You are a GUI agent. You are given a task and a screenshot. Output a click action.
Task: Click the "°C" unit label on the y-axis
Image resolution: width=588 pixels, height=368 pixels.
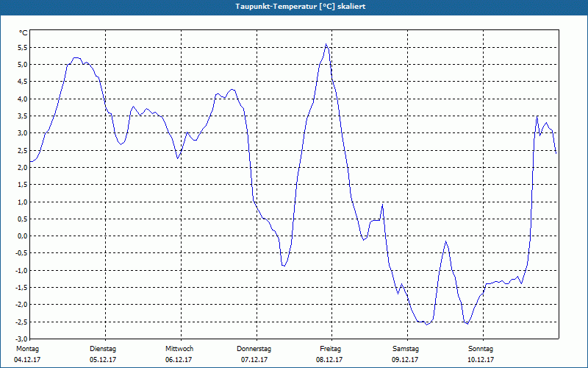pos(24,33)
